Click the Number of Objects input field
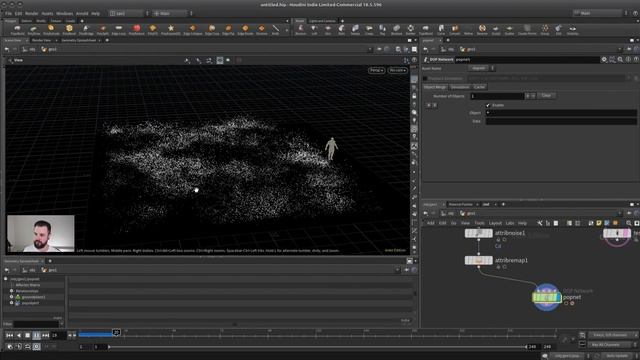Viewport: 640px width, 360px height. click(x=497, y=96)
